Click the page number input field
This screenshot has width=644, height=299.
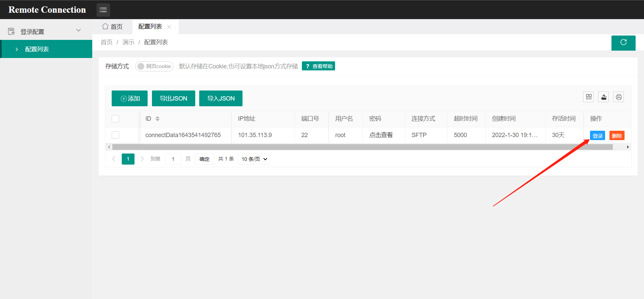point(173,159)
